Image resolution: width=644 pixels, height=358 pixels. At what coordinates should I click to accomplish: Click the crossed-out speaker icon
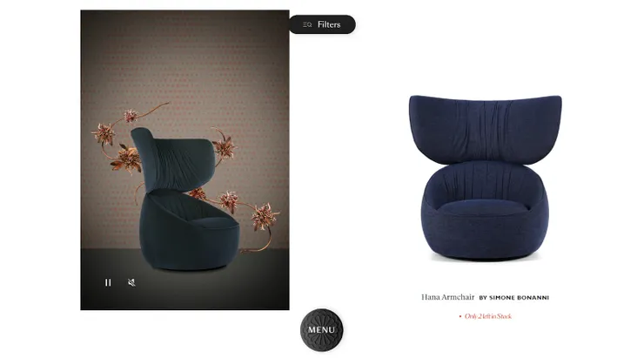click(x=131, y=282)
